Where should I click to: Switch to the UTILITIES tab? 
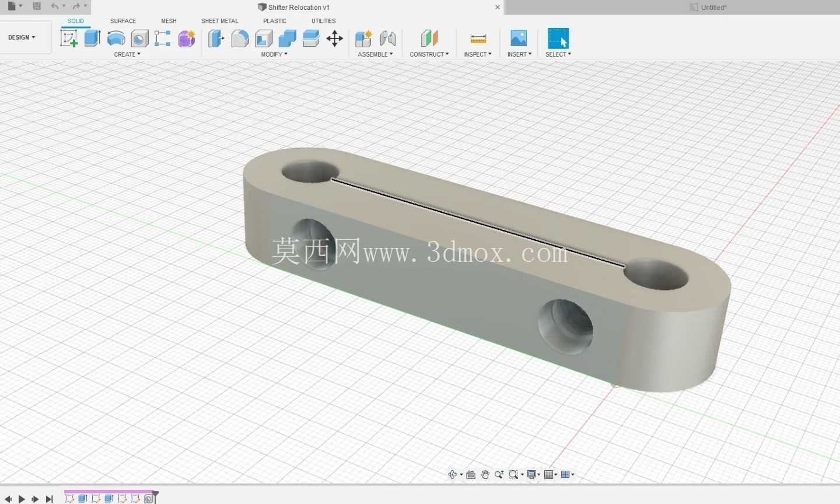click(x=324, y=21)
